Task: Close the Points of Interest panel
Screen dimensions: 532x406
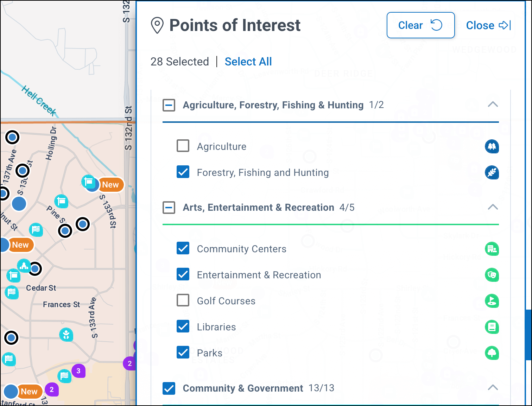Action: (488, 25)
